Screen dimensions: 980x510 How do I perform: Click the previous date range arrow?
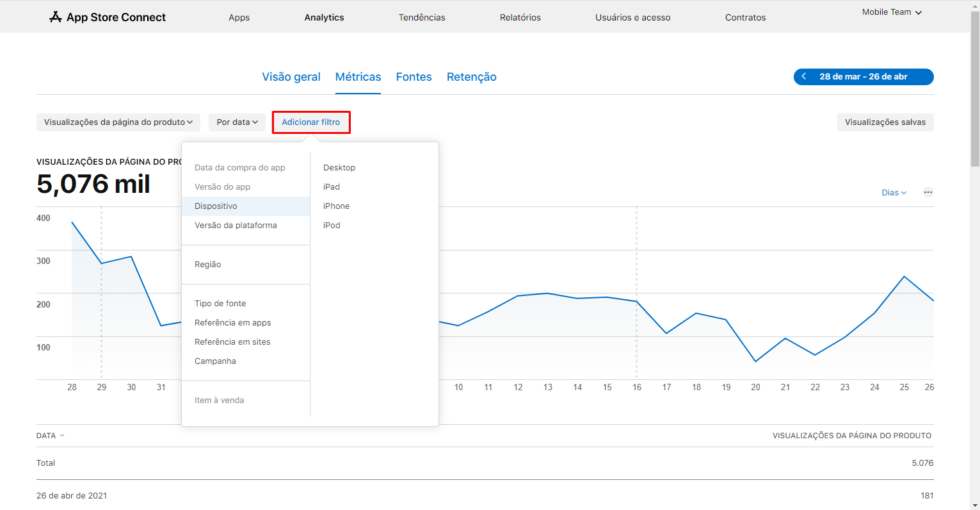(x=804, y=77)
